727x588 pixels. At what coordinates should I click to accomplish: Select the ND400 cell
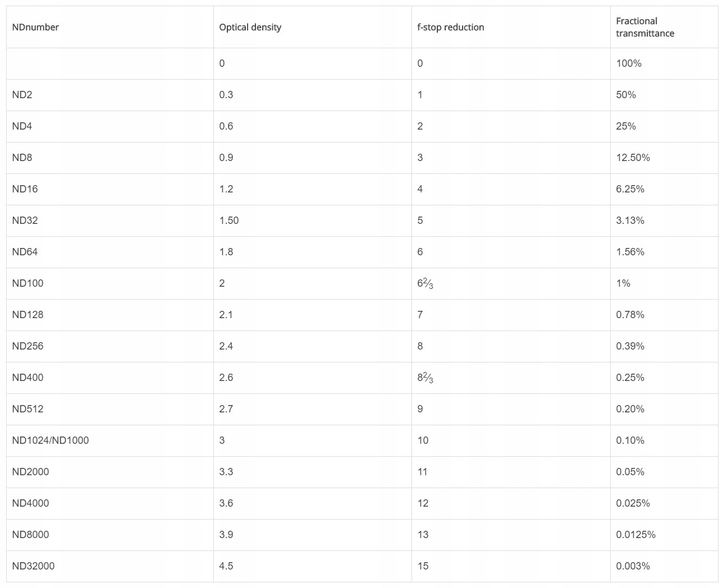[28, 378]
